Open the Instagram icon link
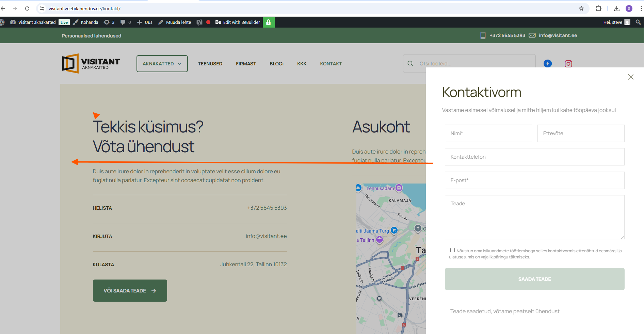This screenshot has width=644, height=334. [568, 64]
